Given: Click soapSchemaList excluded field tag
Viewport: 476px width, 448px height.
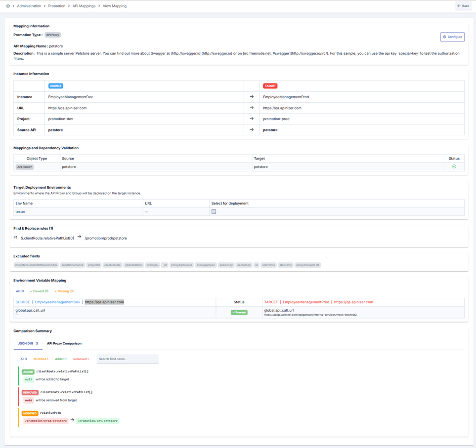Looking at the screenshot, I should [x=72, y=265].
